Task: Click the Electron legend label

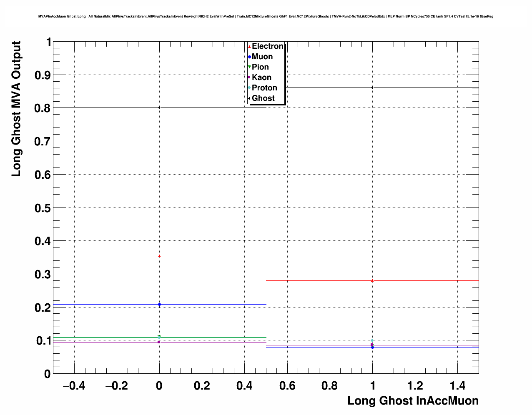Action: pos(268,46)
